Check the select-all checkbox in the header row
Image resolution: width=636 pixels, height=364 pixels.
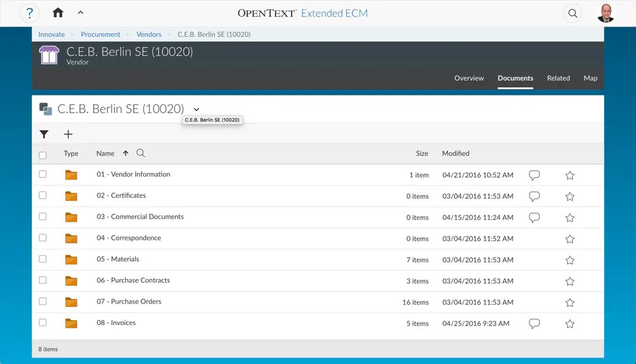(x=43, y=155)
